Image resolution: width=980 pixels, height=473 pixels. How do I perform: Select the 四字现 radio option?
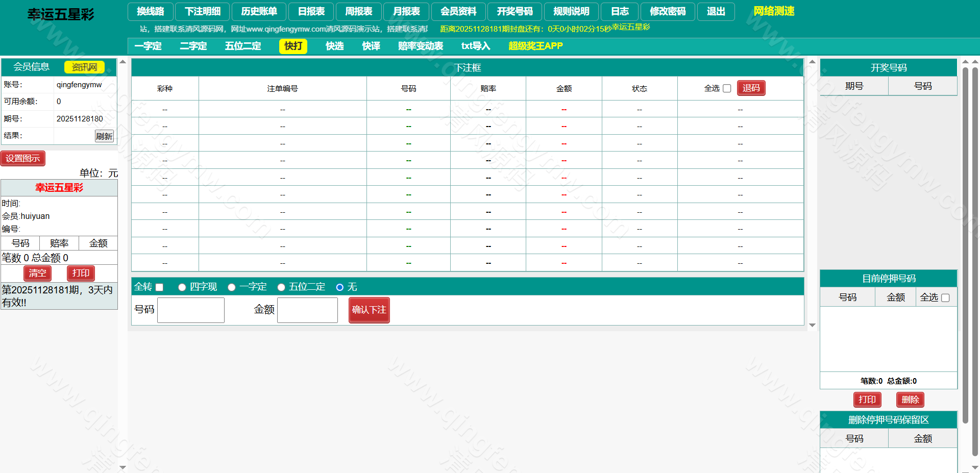[x=182, y=287]
